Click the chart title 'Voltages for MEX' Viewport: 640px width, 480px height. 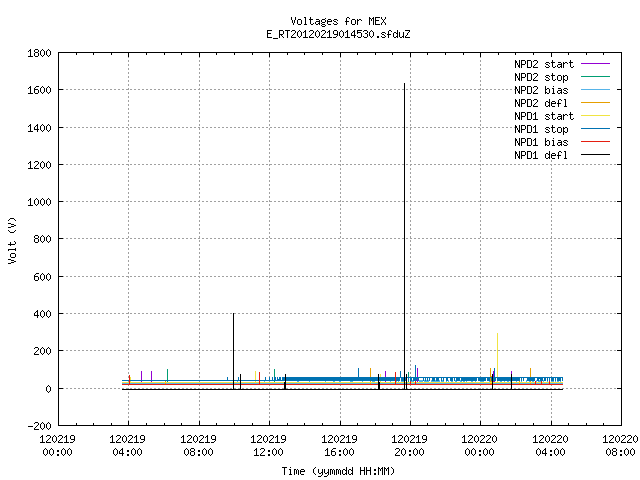[x=338, y=21]
